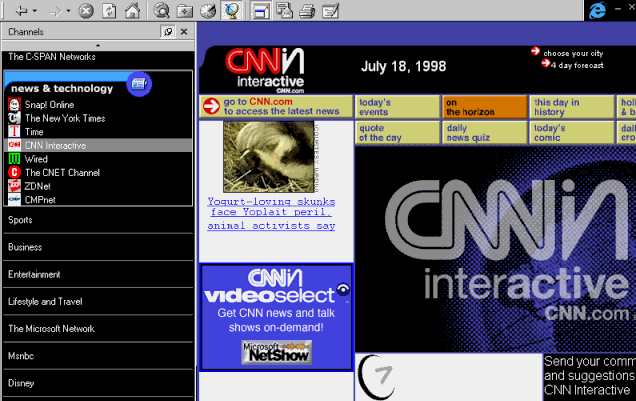Open the today's comic tab

pos(572,133)
